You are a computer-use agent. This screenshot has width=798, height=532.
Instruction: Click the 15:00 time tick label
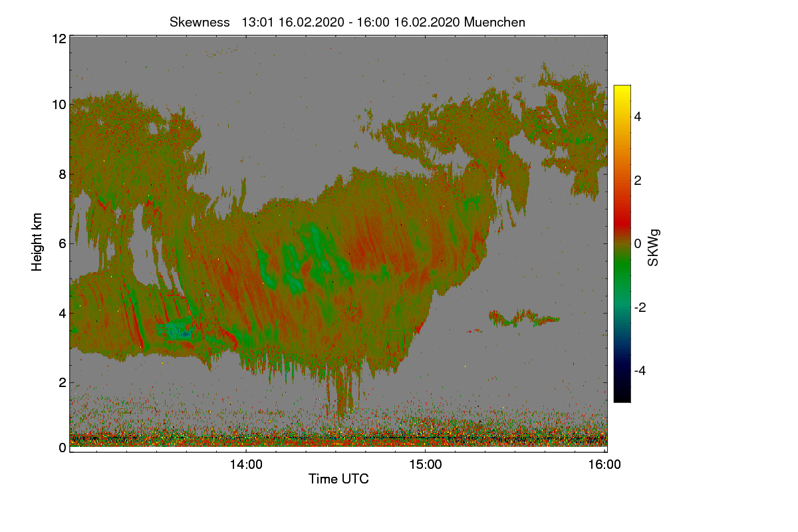click(x=426, y=465)
